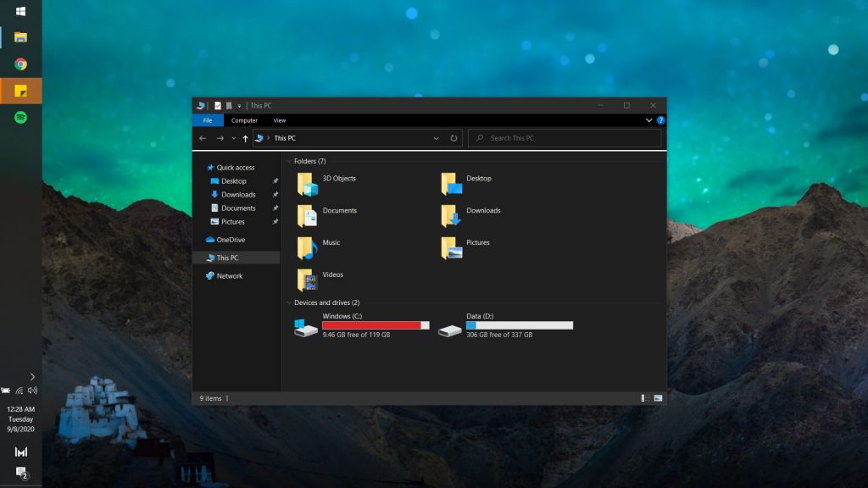The width and height of the screenshot is (868, 488).
Task: Select the Windows (C:) drive icon
Action: click(x=305, y=327)
